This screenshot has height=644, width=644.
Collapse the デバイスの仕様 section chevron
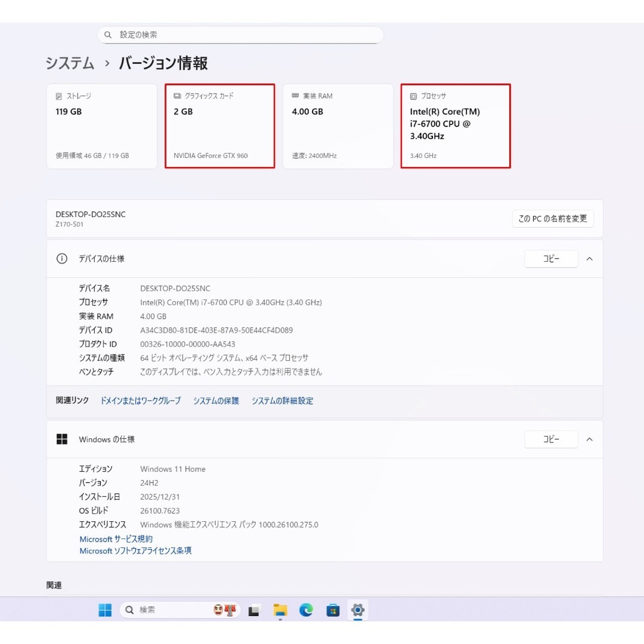click(589, 259)
